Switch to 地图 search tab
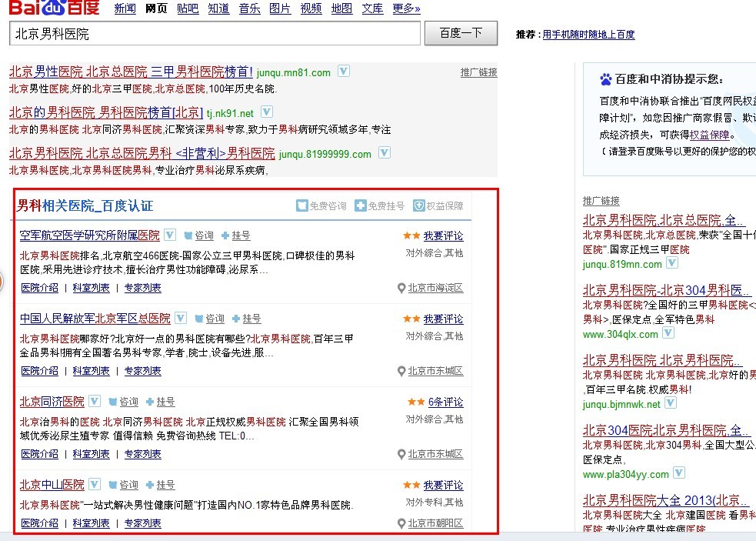The image size is (756, 541). (341, 8)
